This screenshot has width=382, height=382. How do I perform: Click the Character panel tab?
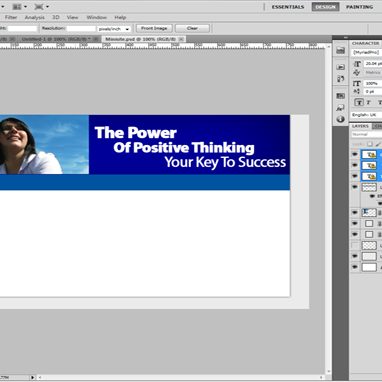click(x=366, y=43)
